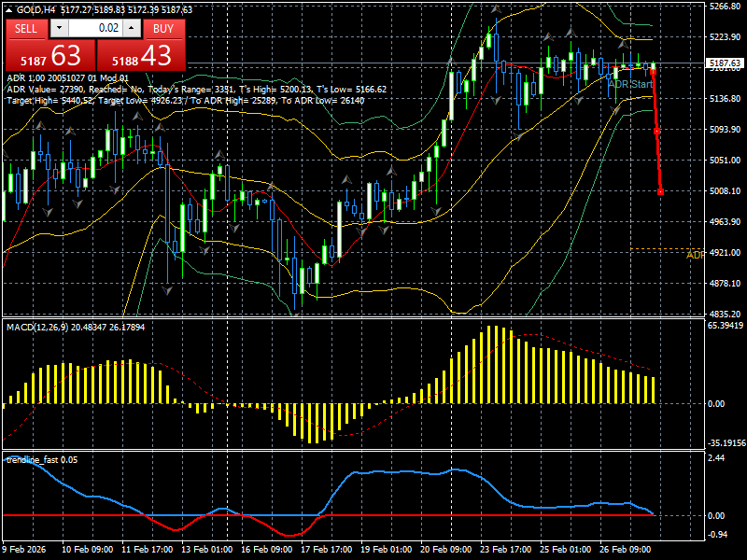Click the 'ADR 1,00 20051027 01 Mod.01' line
Image resolution: width=747 pixels, height=560 pixels.
[x=67, y=78]
